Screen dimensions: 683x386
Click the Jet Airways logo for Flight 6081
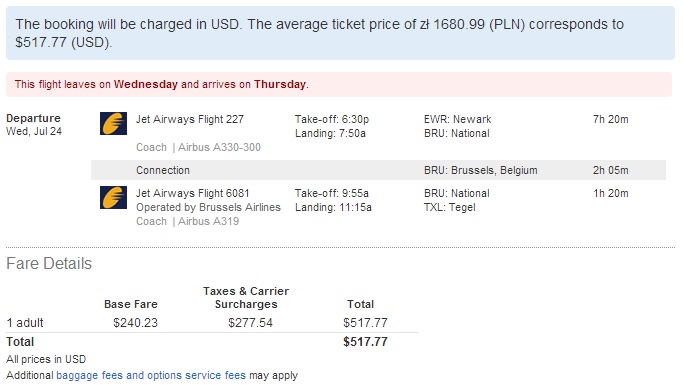coord(113,197)
